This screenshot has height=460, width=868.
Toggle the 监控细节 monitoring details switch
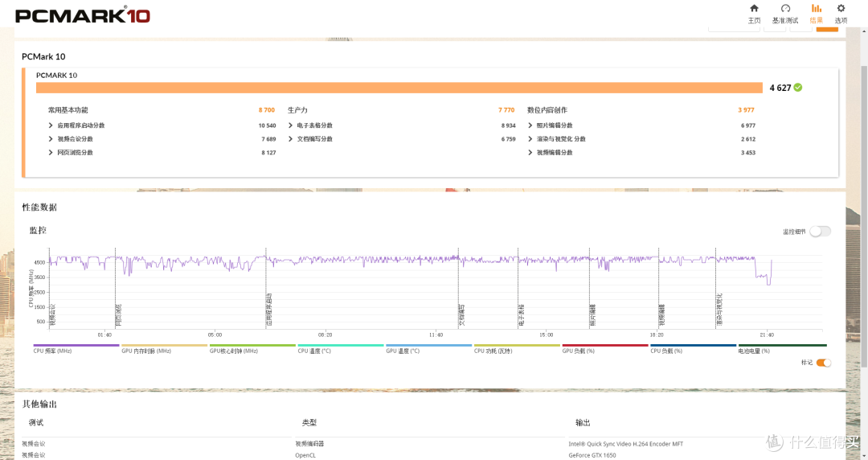(820, 232)
